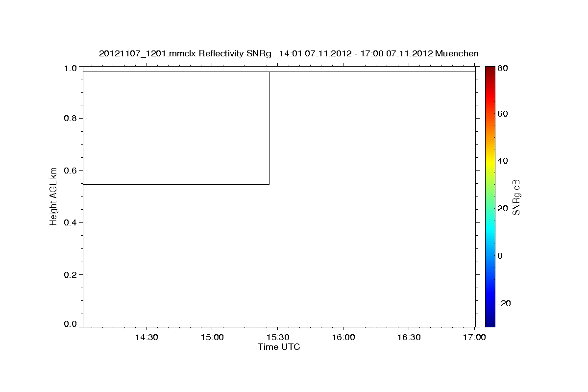Click the plot title starting with 20121107_1201.mmclx
This screenshot has height=392, width=588.
pos(289,53)
